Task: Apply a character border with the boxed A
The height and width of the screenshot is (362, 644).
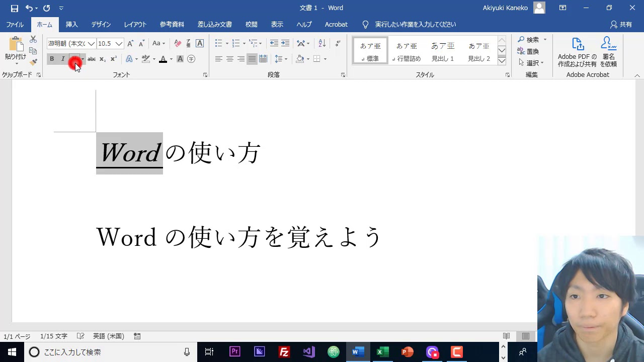Action: pos(200,44)
